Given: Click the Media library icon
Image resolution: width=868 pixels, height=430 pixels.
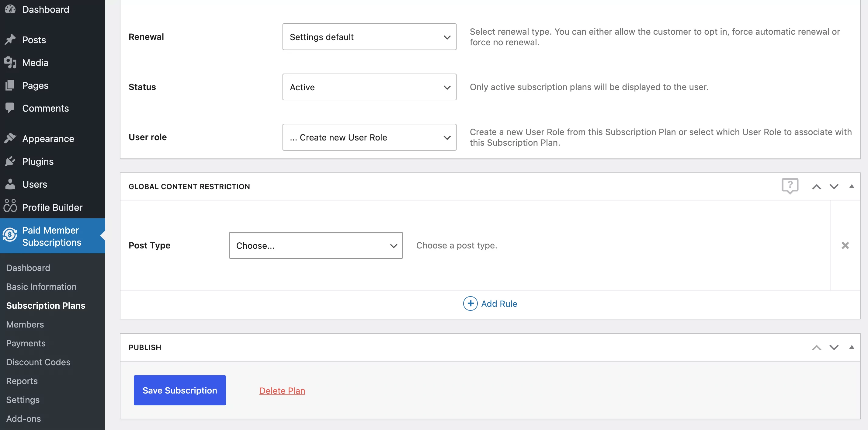Looking at the screenshot, I should click(10, 63).
